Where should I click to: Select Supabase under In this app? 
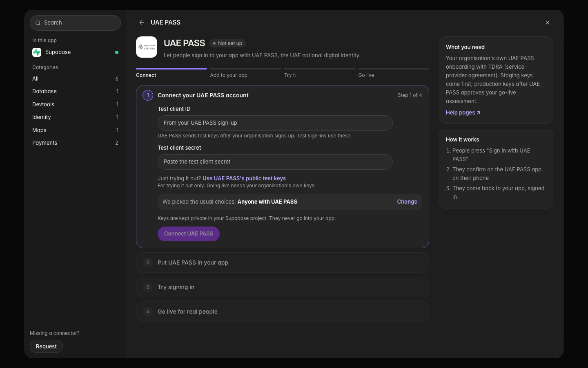[75, 52]
